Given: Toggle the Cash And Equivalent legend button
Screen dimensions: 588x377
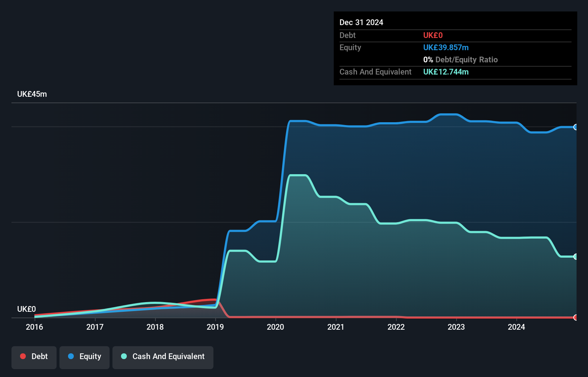Looking at the screenshot, I should coord(163,357).
